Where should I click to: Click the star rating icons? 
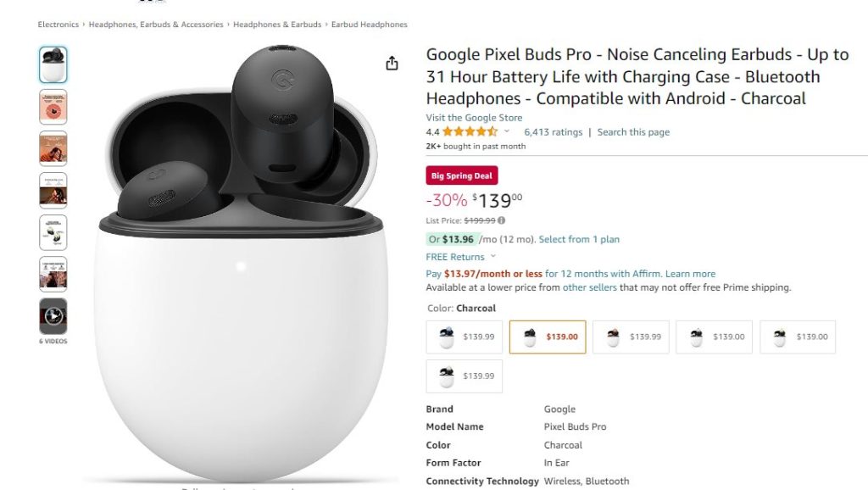click(x=470, y=131)
